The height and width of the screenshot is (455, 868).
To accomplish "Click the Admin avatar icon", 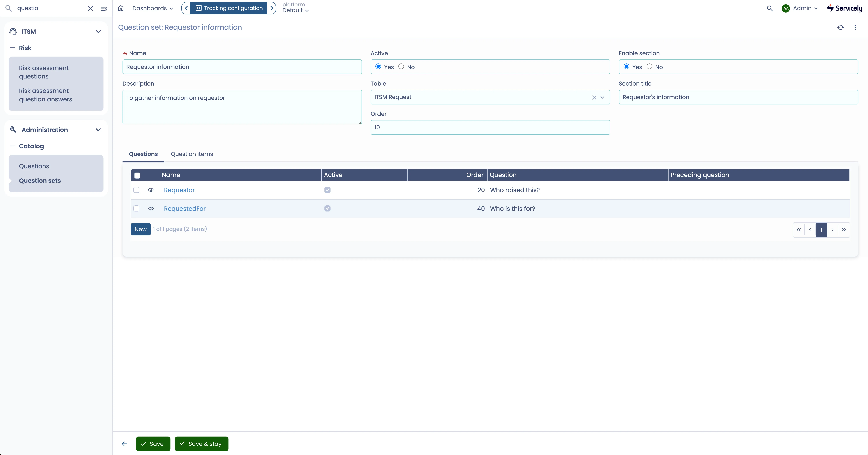I will pyautogui.click(x=786, y=8).
